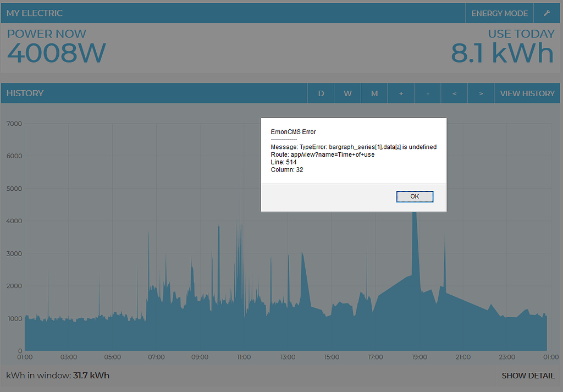Expand detail with SHOW DETAIL

pyautogui.click(x=528, y=376)
